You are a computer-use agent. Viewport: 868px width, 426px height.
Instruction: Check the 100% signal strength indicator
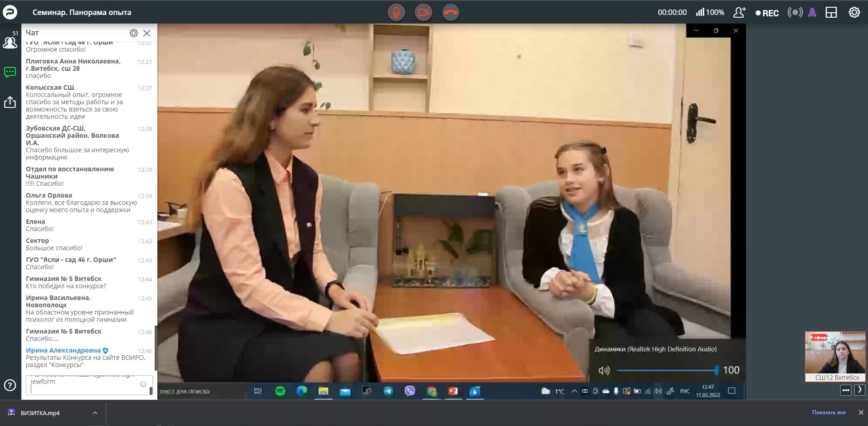pyautogui.click(x=710, y=12)
